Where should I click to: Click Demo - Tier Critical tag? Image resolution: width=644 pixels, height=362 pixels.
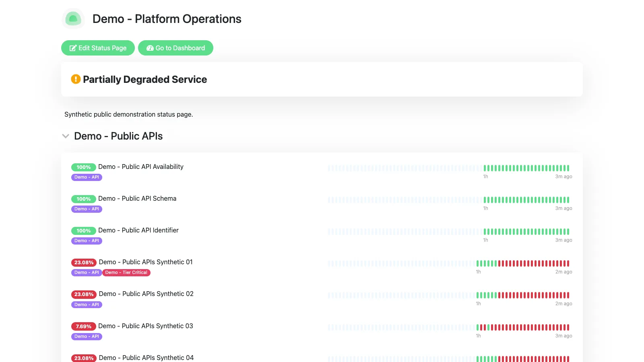(x=126, y=272)
